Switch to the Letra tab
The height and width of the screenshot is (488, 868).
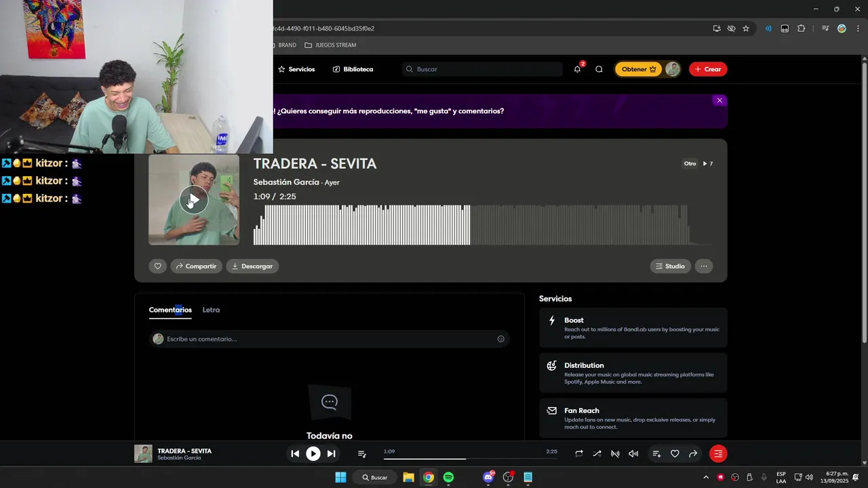(x=211, y=310)
